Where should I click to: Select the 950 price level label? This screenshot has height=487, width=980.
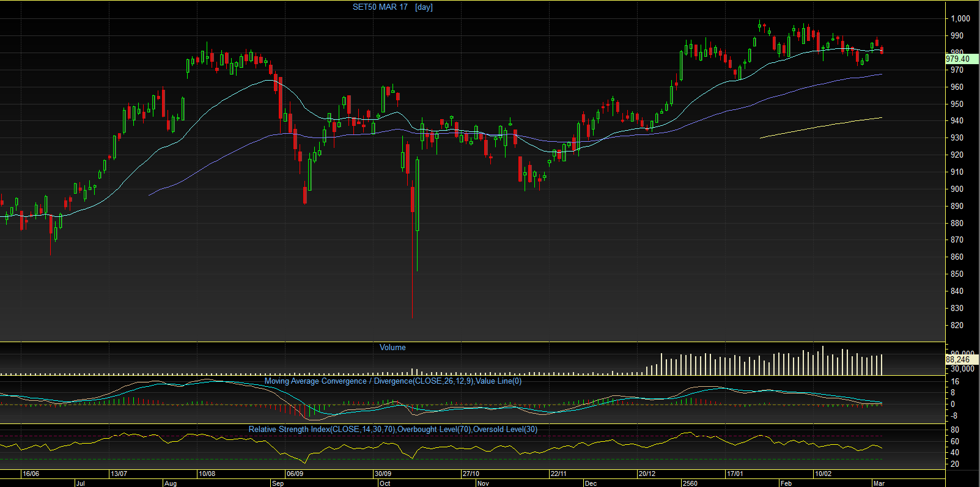coord(957,104)
